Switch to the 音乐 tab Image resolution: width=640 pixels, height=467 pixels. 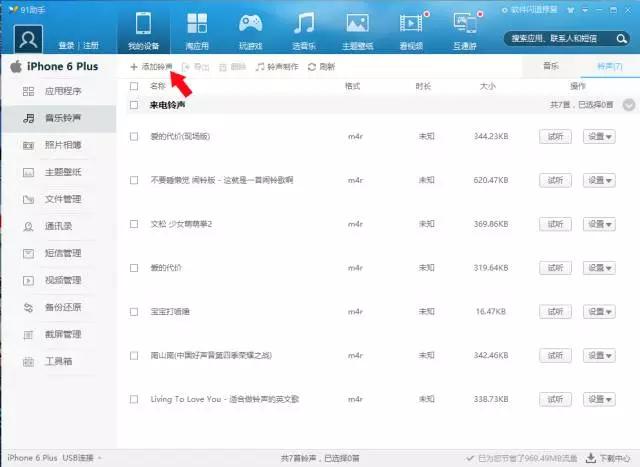(x=551, y=66)
